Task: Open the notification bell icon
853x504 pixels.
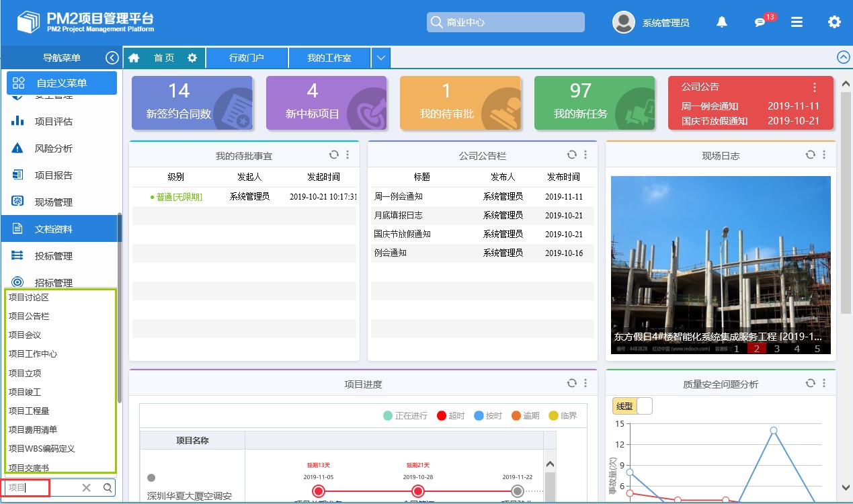Action: [x=722, y=22]
